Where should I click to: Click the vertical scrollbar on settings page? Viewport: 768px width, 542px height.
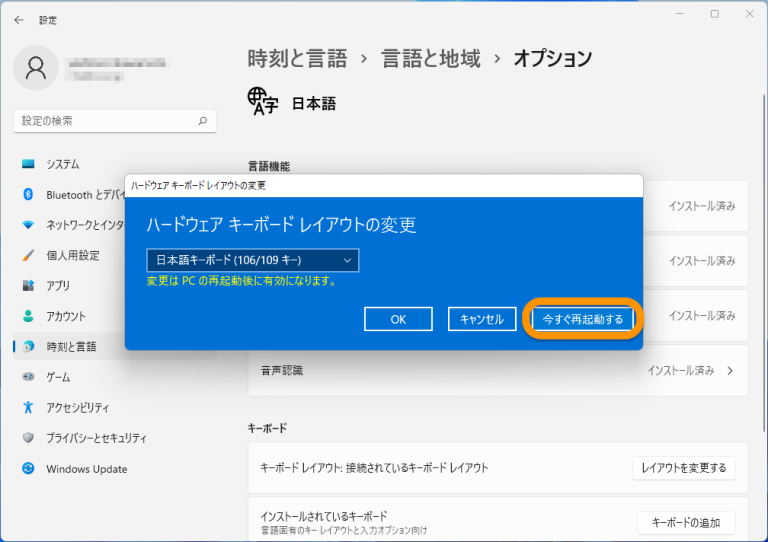tap(764, 264)
